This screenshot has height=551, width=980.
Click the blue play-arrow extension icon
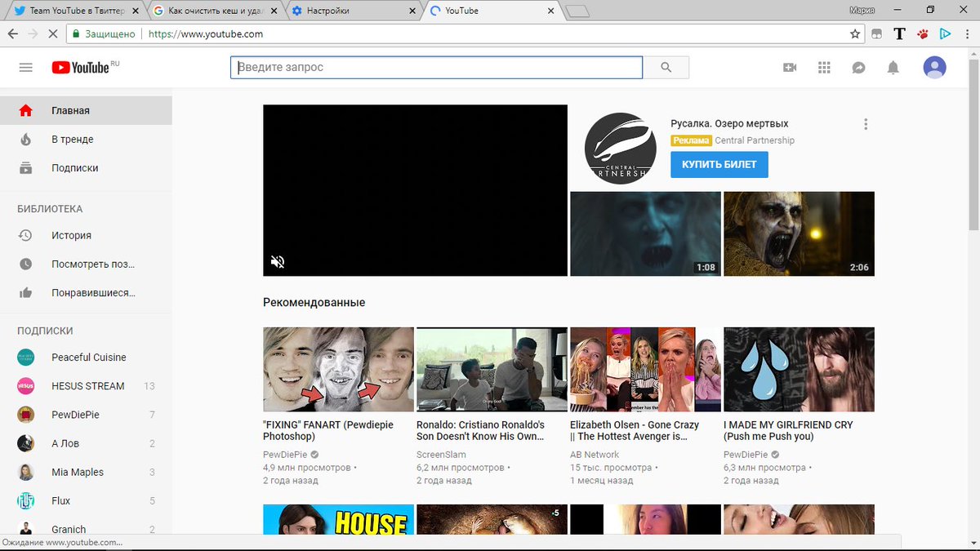[945, 34]
